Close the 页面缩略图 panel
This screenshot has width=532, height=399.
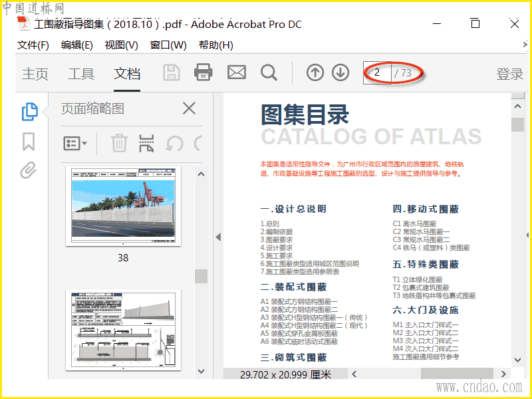pyautogui.click(x=189, y=108)
